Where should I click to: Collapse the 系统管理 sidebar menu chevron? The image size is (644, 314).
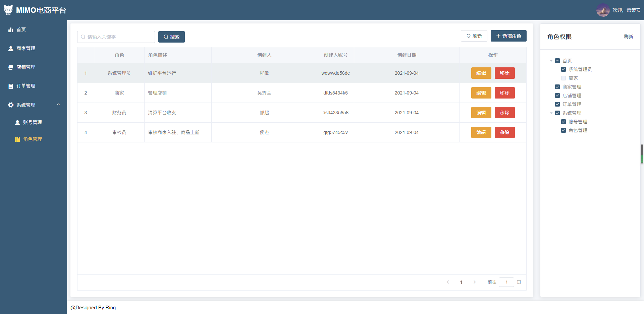pos(58,104)
